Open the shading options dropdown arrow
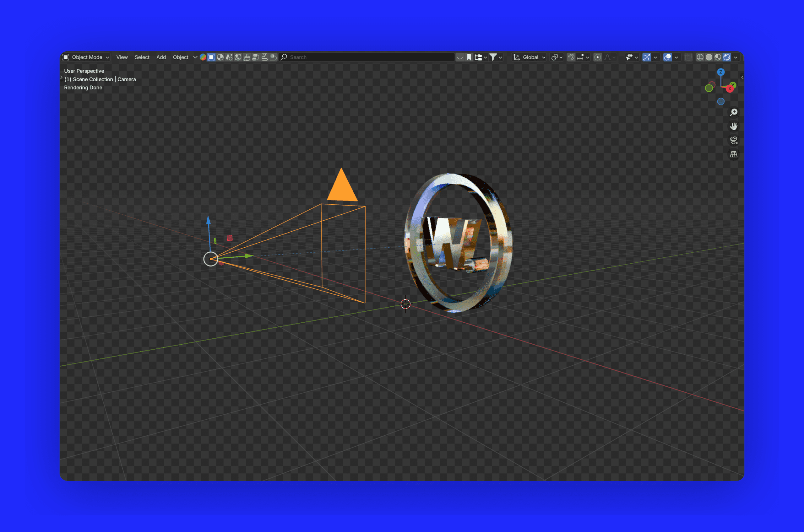The height and width of the screenshot is (532, 804). tap(736, 57)
